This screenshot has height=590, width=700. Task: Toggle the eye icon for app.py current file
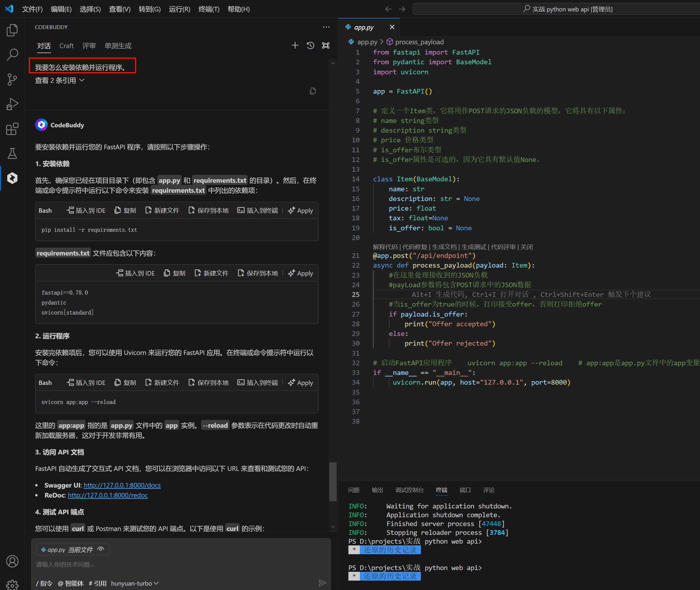coord(101,549)
